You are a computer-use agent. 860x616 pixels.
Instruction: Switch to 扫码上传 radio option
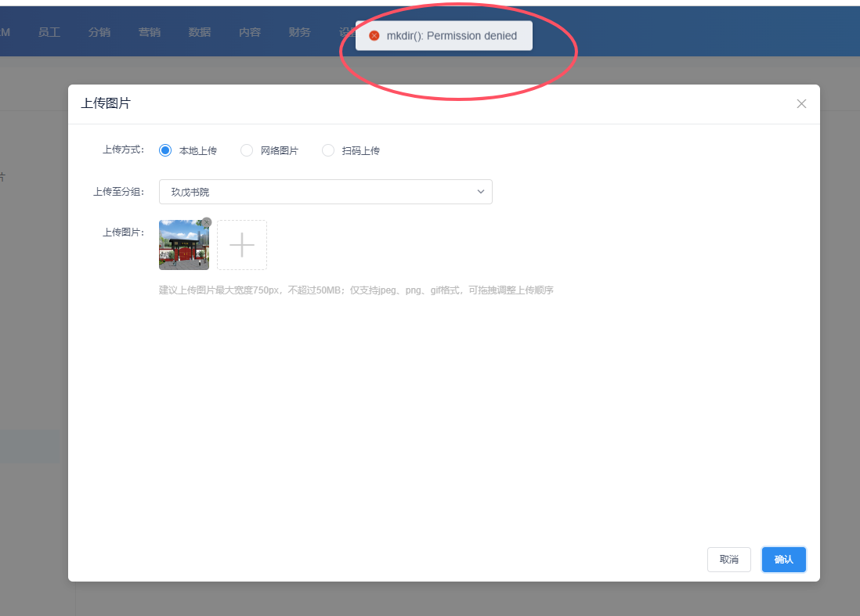(x=328, y=150)
